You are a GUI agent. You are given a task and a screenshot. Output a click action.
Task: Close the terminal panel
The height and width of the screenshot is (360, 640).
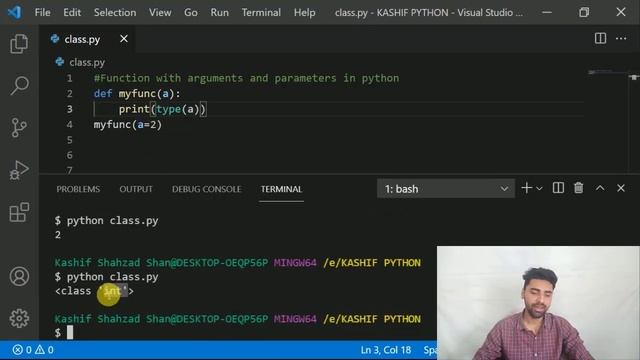(x=621, y=188)
